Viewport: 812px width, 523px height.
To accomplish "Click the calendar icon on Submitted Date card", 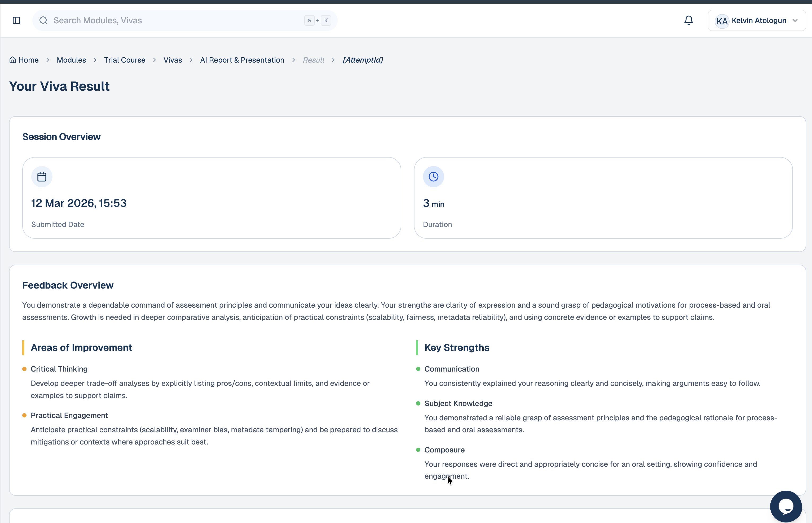I will coord(42,177).
